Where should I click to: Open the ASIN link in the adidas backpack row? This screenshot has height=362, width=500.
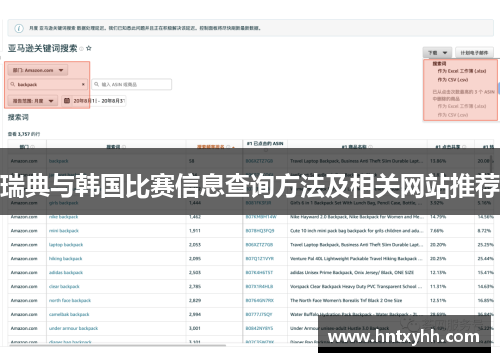(259, 273)
